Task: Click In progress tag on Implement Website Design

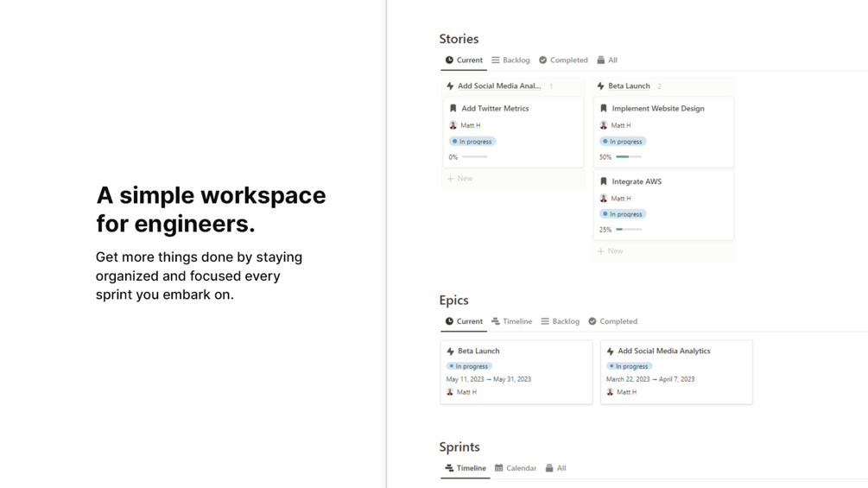Action: pos(623,142)
